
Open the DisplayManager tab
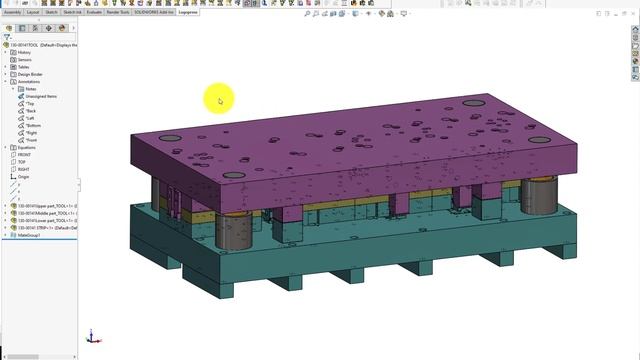(62, 28)
